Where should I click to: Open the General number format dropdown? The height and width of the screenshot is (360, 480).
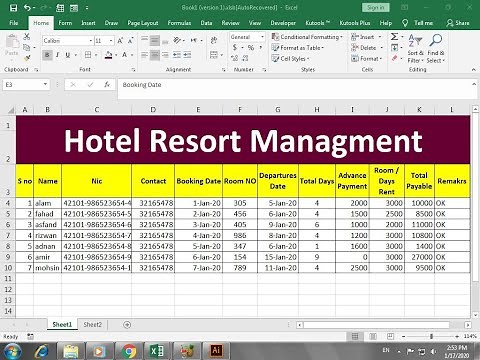point(262,37)
